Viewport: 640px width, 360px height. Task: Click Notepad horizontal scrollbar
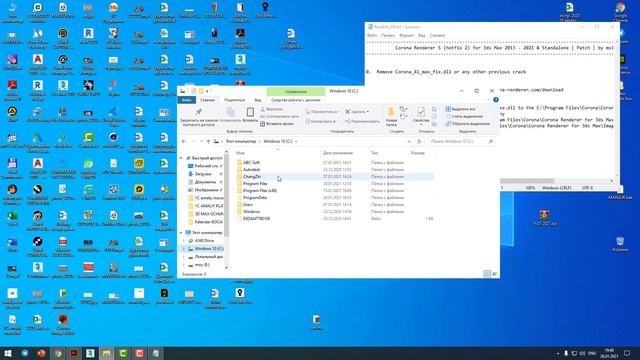click(x=527, y=181)
